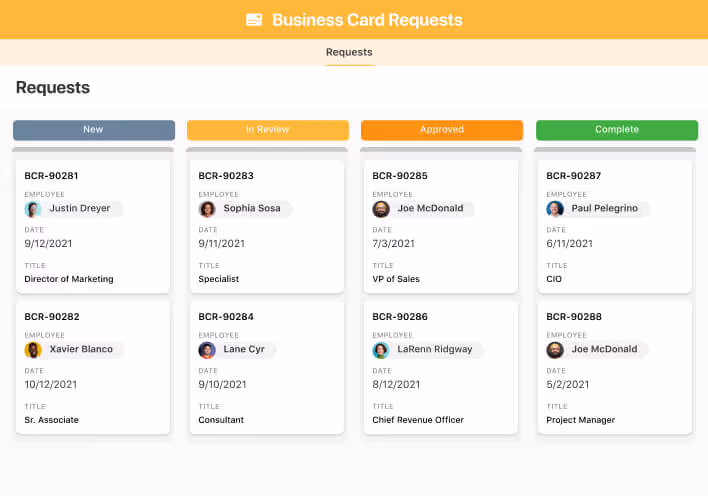Click Xavier Blanco's avatar photo
This screenshot has width=708, height=496.
point(33,350)
